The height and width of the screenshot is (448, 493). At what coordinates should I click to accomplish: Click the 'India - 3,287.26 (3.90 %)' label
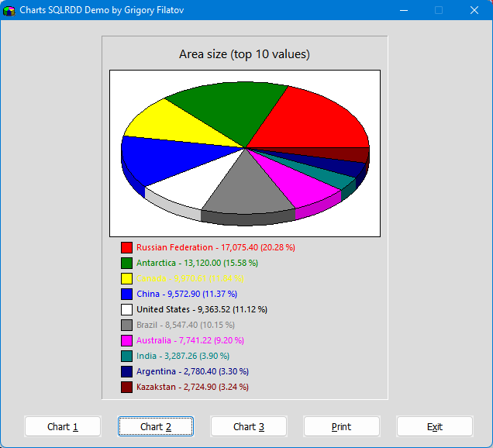pos(183,356)
